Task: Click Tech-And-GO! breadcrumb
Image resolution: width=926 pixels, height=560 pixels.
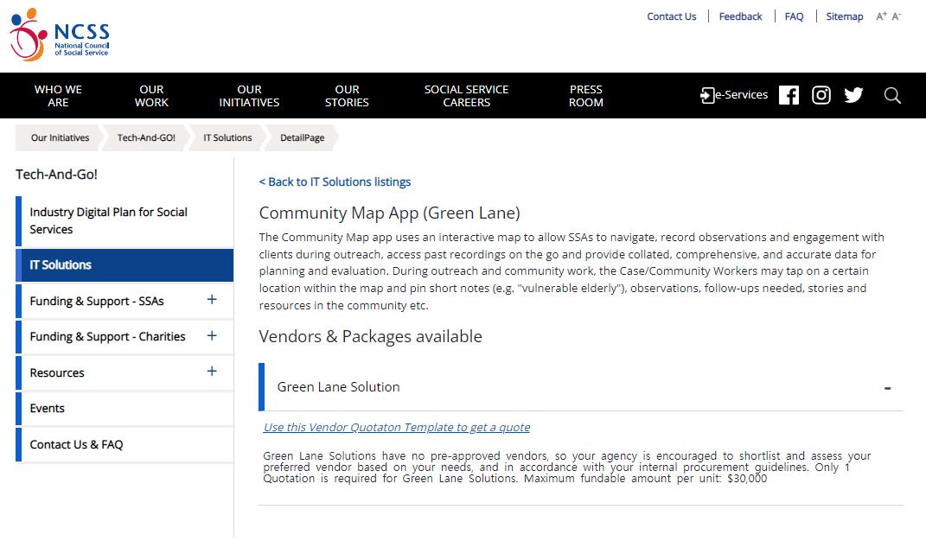Action: 146,137
